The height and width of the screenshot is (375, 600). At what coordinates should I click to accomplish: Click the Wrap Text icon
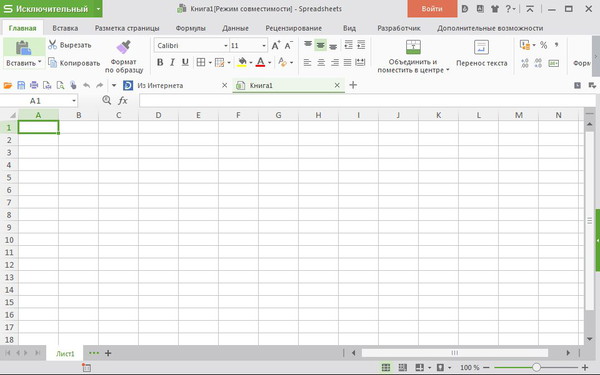point(481,47)
